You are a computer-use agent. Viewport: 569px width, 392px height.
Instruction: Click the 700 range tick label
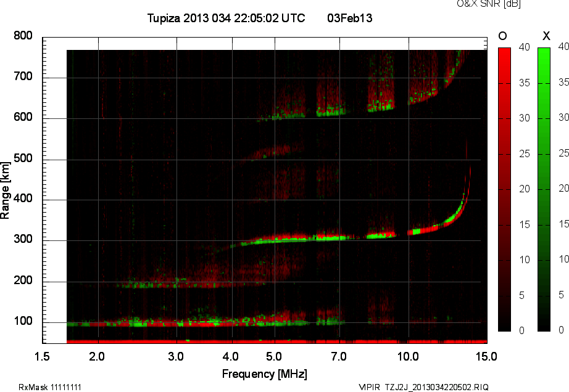click(x=23, y=76)
